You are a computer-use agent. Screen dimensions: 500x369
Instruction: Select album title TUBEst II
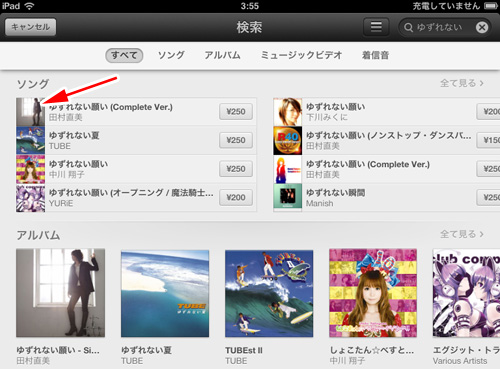(244, 350)
